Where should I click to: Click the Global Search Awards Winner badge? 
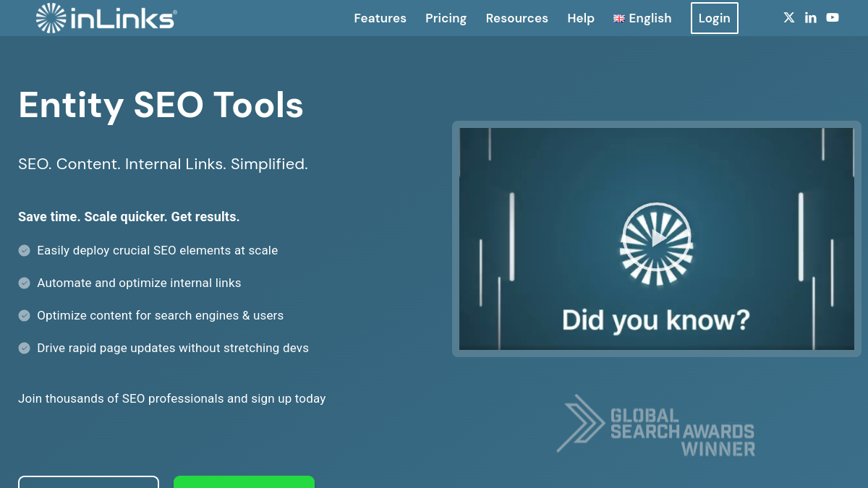pos(655,425)
